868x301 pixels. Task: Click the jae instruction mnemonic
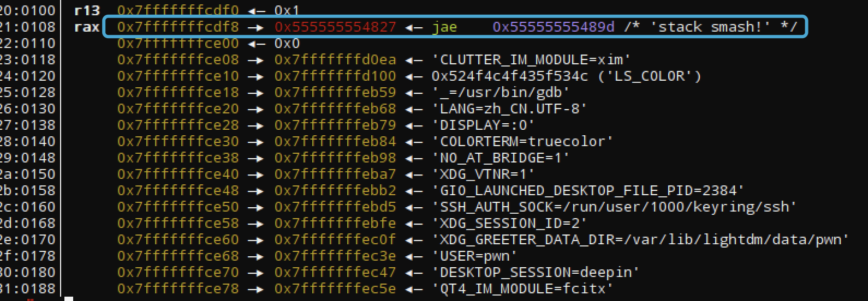pos(444,27)
